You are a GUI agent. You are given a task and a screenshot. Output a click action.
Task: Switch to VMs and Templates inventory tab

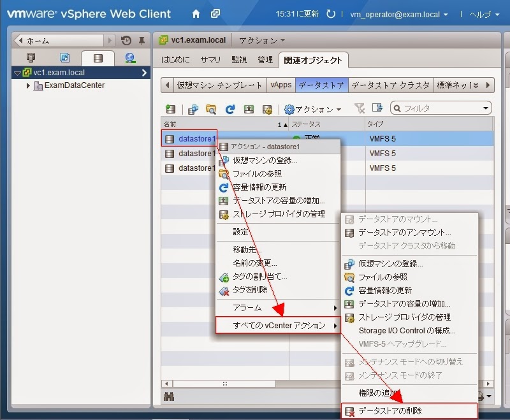pyautogui.click(x=64, y=58)
